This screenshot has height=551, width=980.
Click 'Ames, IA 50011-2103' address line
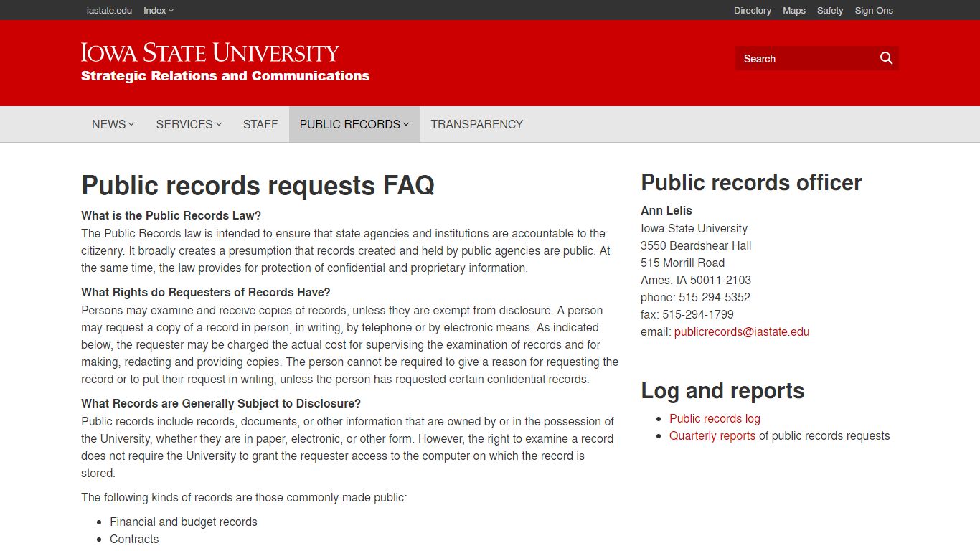(x=696, y=280)
